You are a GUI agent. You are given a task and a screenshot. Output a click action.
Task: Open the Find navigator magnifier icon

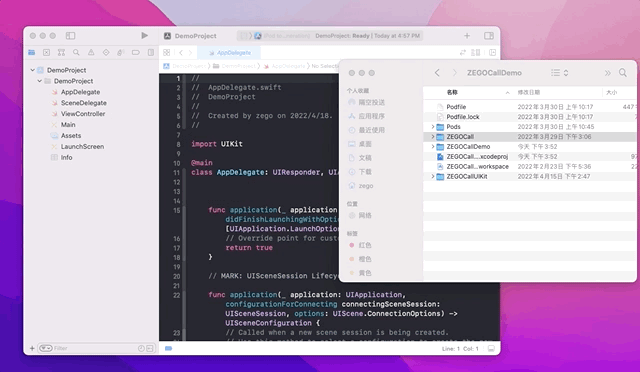point(76,52)
